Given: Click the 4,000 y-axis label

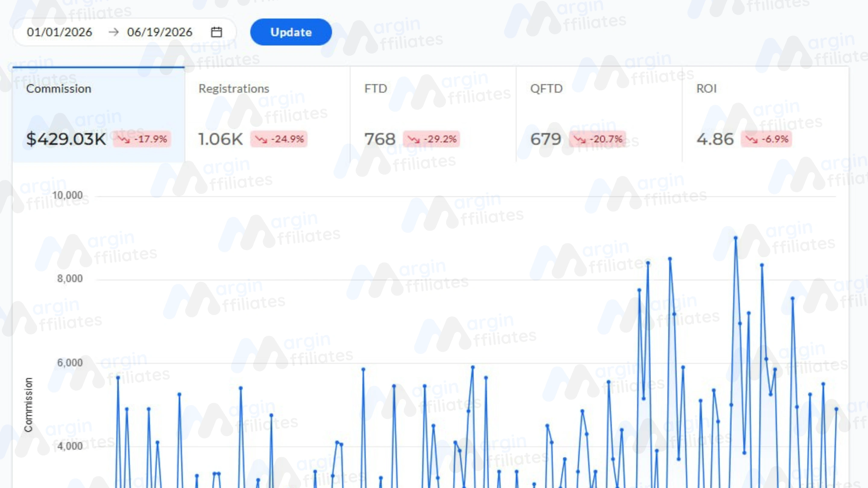Looking at the screenshot, I should [70, 446].
